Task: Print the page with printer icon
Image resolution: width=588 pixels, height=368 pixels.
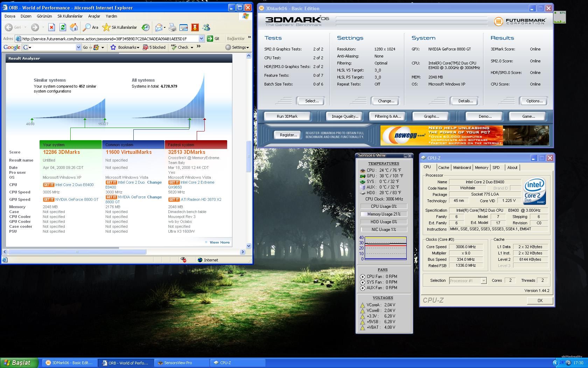Action: click(173, 27)
